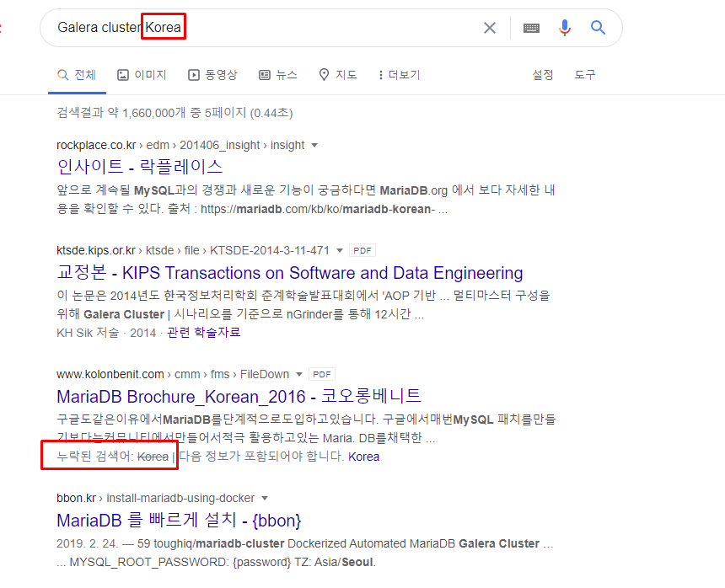Click the ktsde.kips.or.kr breadcrumb URL text

click(193, 250)
